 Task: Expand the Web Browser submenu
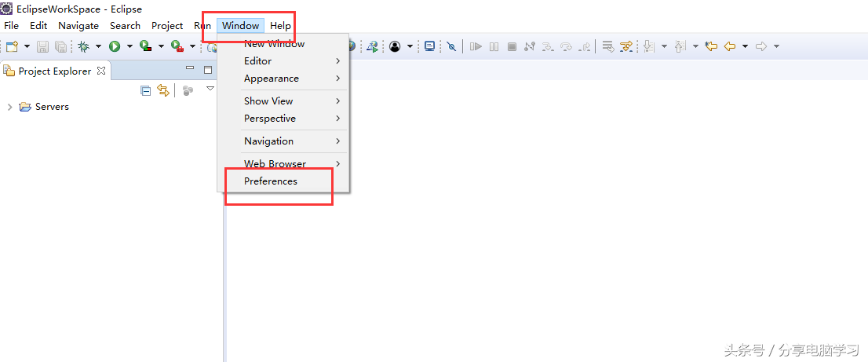coord(283,164)
